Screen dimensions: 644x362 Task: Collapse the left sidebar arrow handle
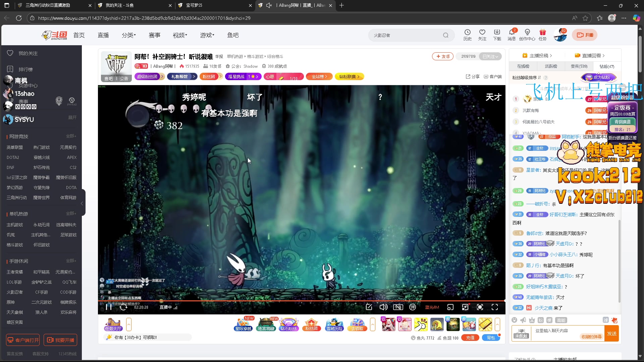coord(82,203)
